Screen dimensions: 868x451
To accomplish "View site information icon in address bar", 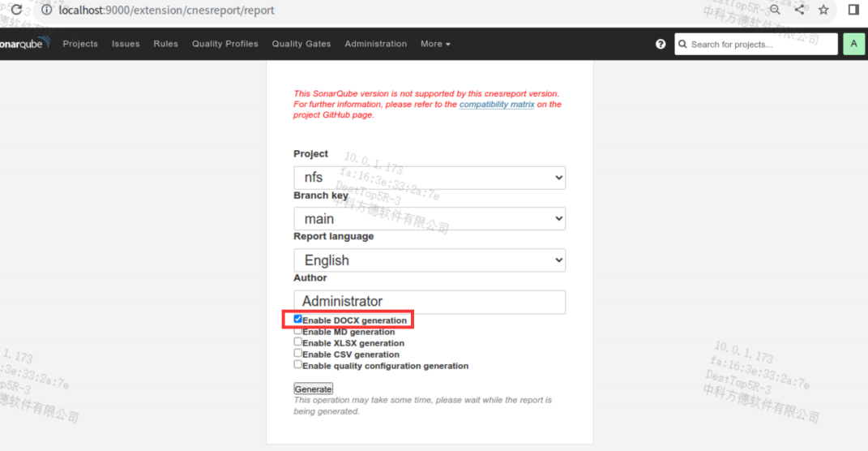I will pos(46,10).
